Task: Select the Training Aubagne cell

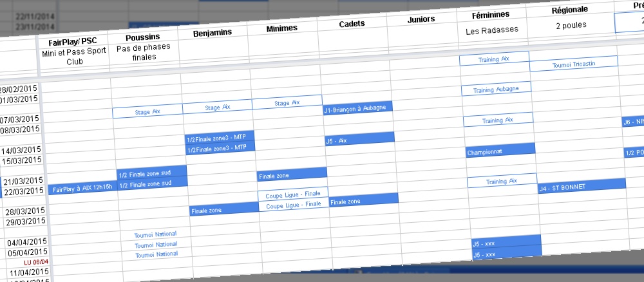Action: pyautogui.click(x=496, y=89)
